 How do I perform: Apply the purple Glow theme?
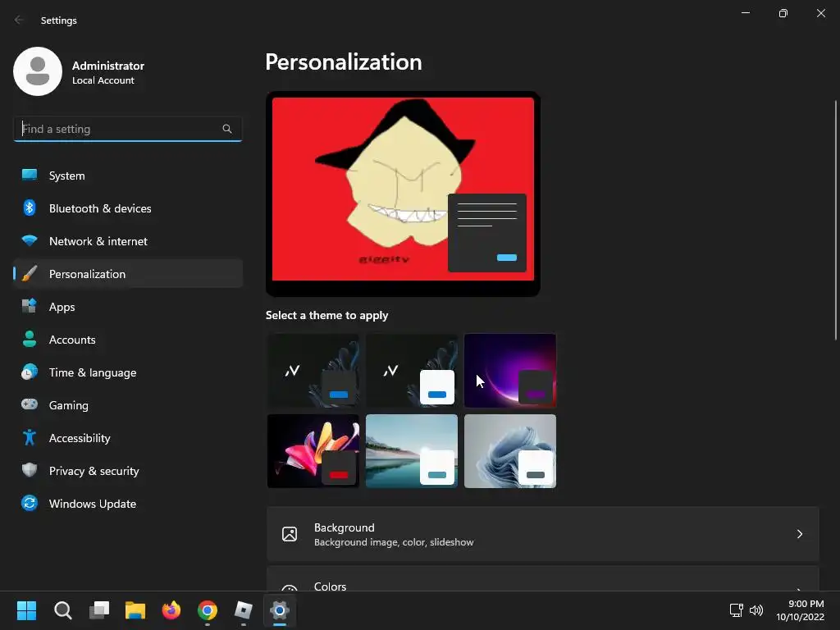(510, 371)
